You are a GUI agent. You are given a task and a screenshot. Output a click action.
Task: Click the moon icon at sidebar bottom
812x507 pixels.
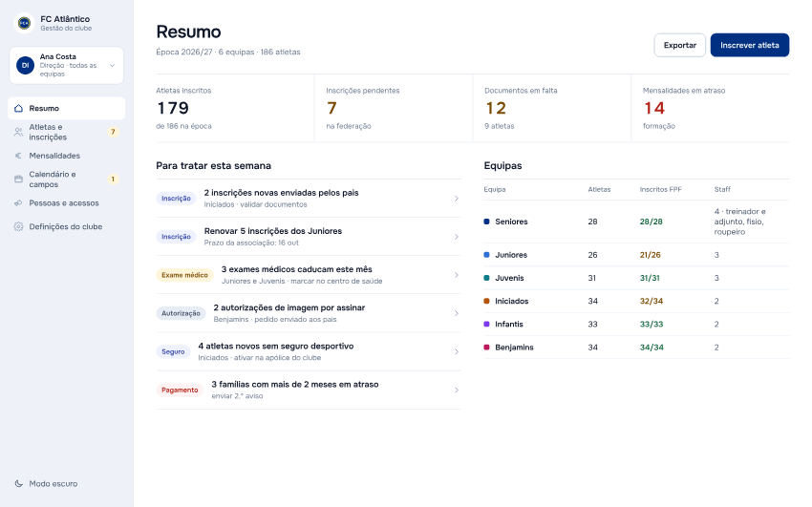click(x=19, y=484)
